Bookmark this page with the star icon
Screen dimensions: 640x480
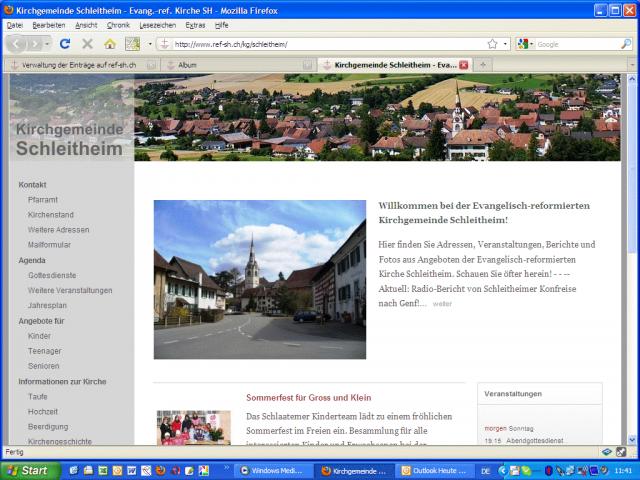(492, 44)
